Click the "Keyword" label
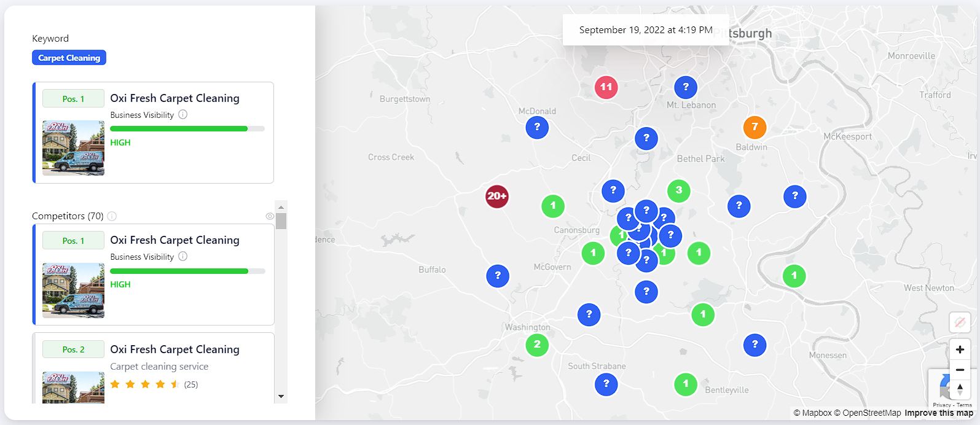This screenshot has height=425, width=980. (x=50, y=39)
